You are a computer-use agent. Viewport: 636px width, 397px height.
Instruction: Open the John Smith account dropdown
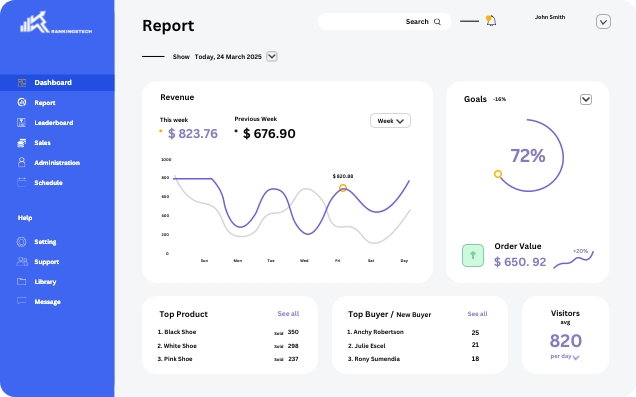tap(603, 21)
